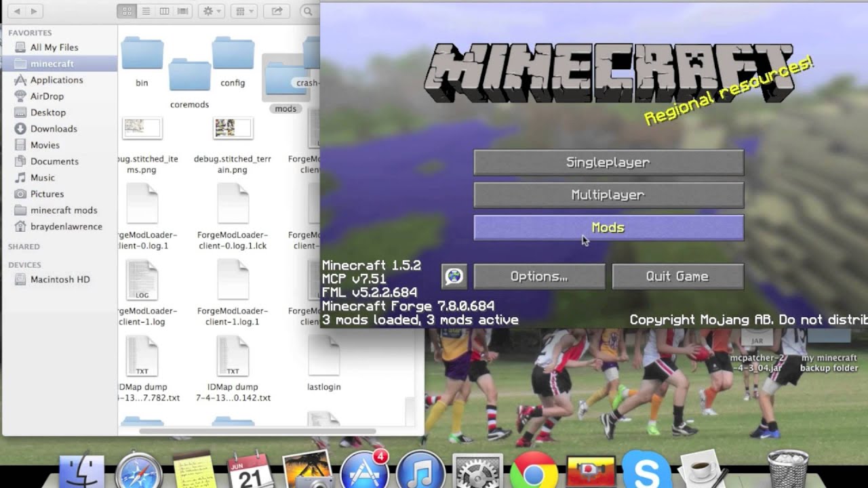This screenshot has height=488, width=868.
Task: Open Applications from the Finder sidebar
Action: pyautogui.click(x=56, y=80)
